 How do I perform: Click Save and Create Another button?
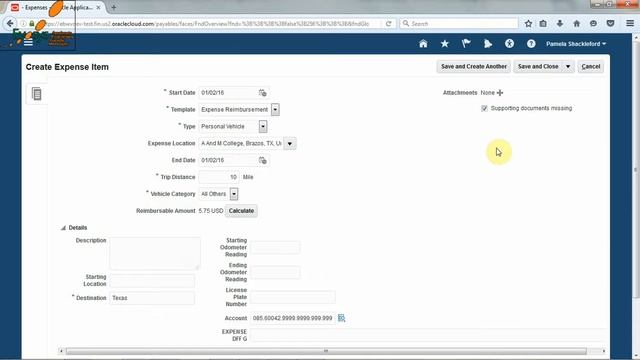tap(473, 67)
